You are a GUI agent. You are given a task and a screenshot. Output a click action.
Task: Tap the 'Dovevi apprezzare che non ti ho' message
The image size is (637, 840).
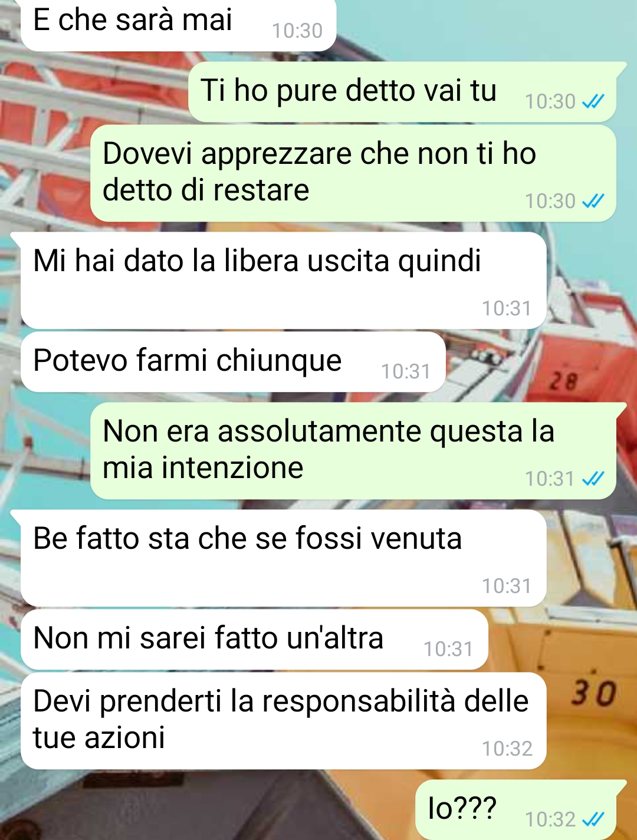(x=353, y=173)
